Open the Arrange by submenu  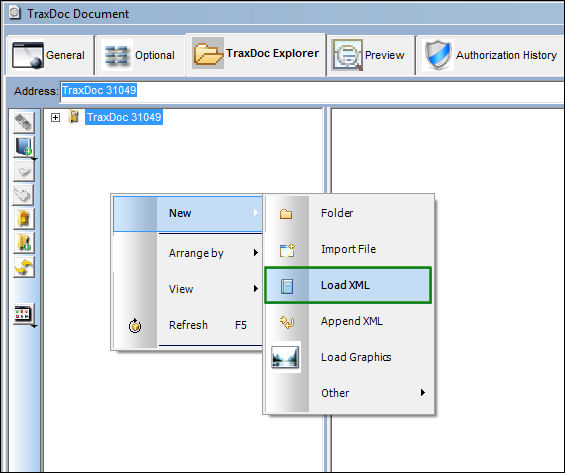click(188, 253)
